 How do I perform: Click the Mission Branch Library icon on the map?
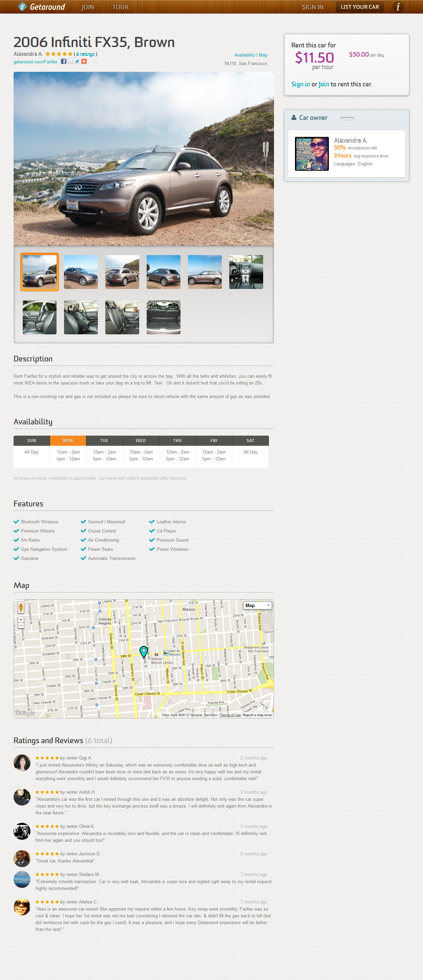pos(156,655)
